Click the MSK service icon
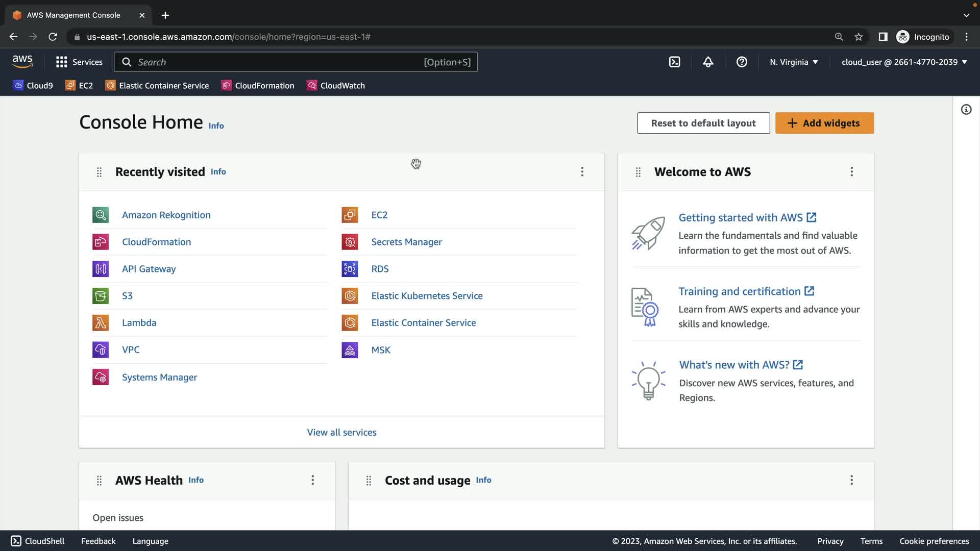980x551 pixels. pos(350,350)
